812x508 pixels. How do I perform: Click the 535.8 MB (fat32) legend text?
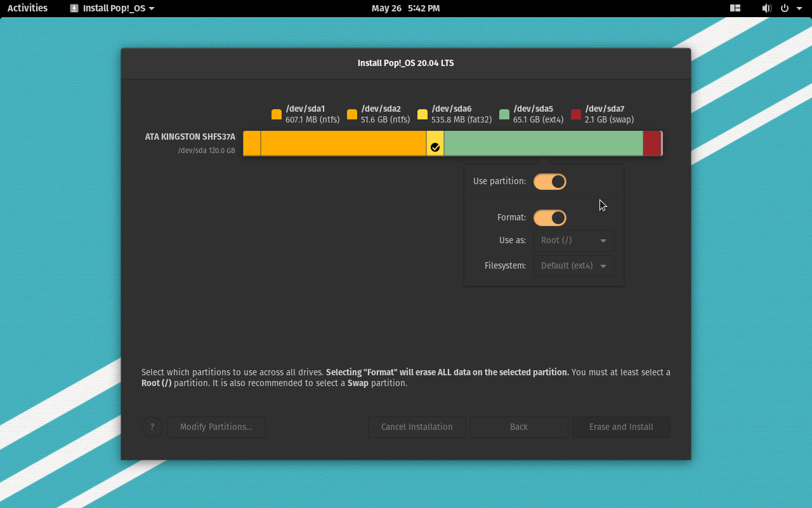462,119
